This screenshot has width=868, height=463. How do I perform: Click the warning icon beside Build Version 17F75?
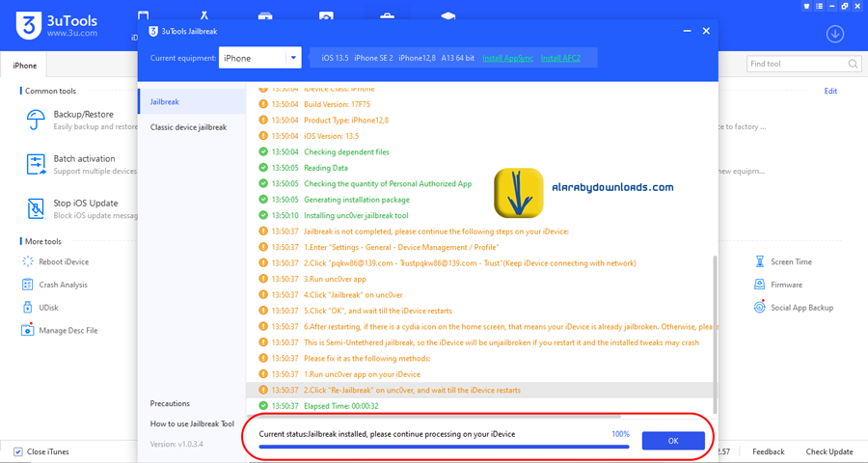263,104
